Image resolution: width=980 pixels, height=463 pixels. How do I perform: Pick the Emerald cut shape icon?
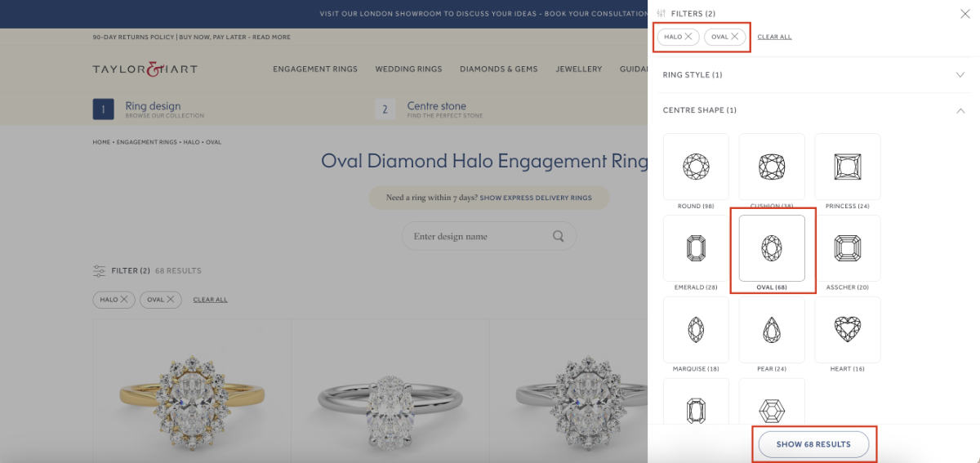696,248
